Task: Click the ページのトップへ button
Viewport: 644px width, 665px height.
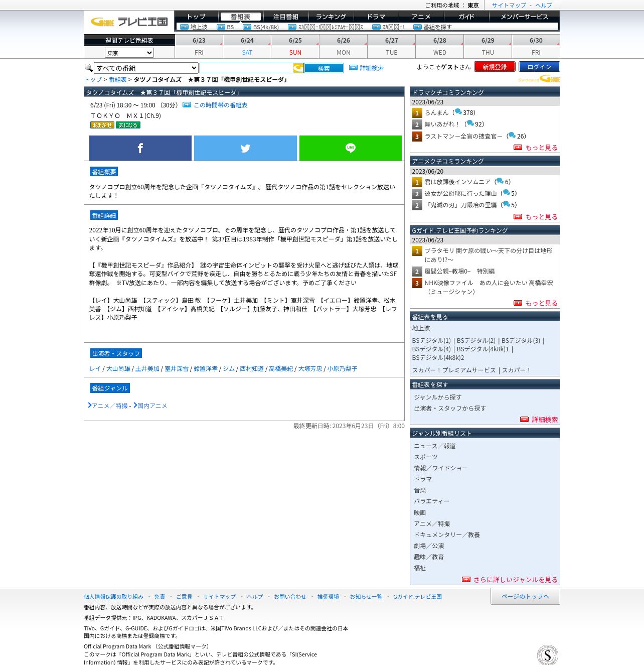Action: (x=525, y=596)
